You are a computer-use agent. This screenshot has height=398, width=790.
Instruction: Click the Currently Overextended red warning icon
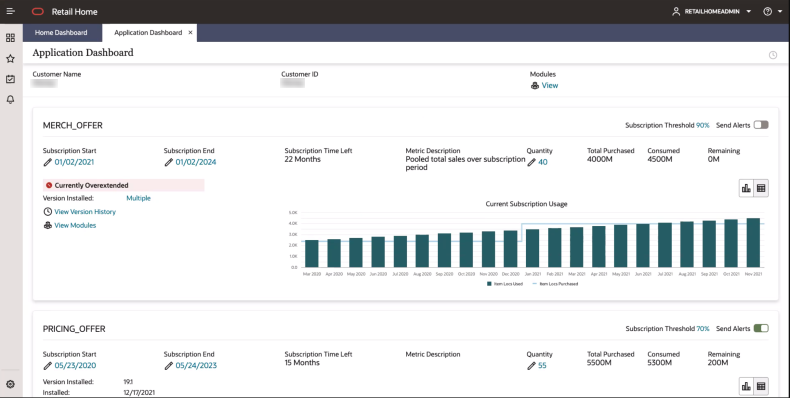(x=49, y=185)
